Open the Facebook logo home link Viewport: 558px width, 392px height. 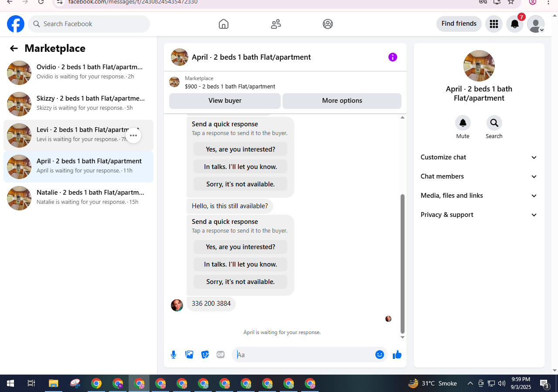point(16,24)
